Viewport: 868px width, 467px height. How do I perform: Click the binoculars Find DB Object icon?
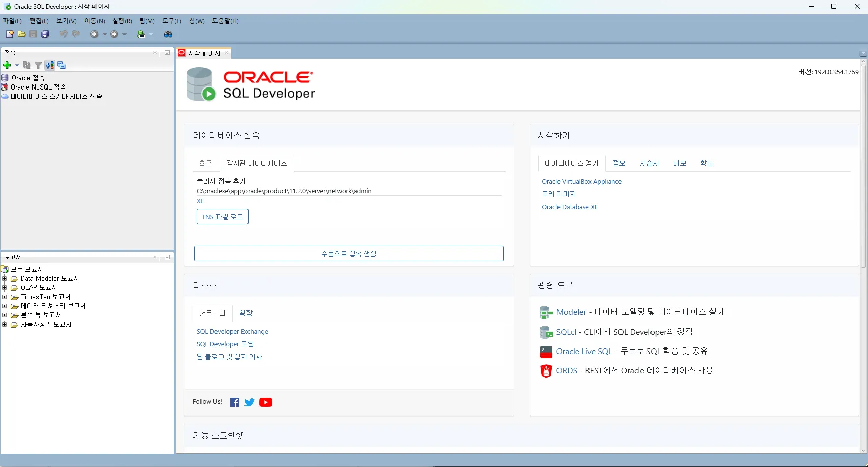coord(168,34)
